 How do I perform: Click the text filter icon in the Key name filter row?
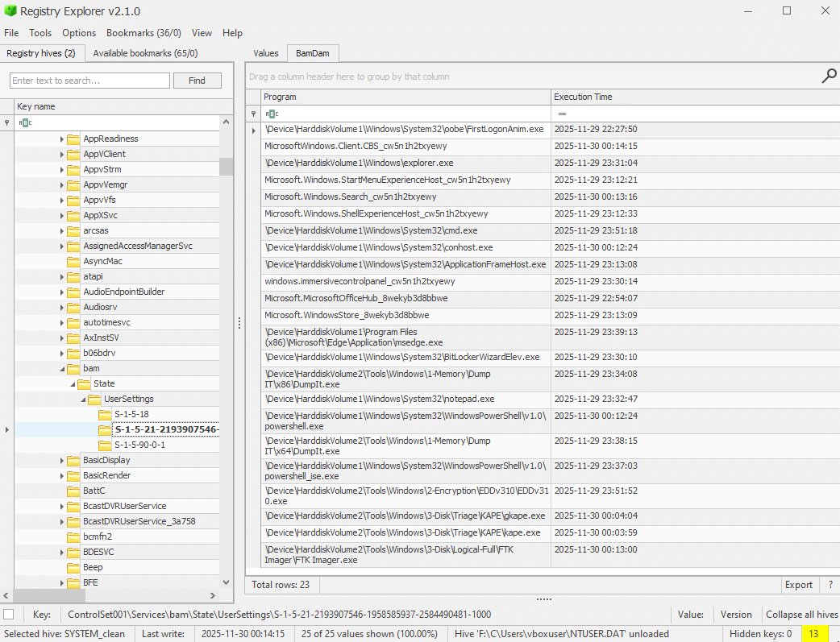pos(25,122)
